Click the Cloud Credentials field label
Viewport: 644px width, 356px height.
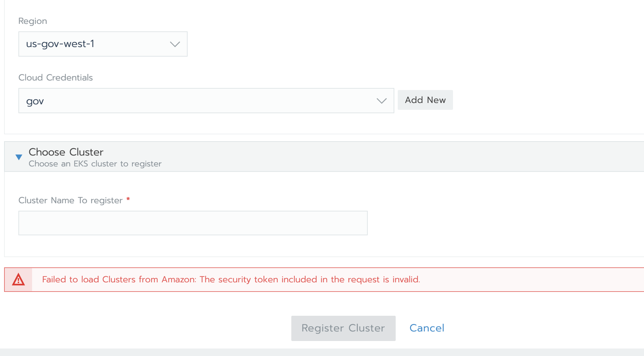coord(55,77)
